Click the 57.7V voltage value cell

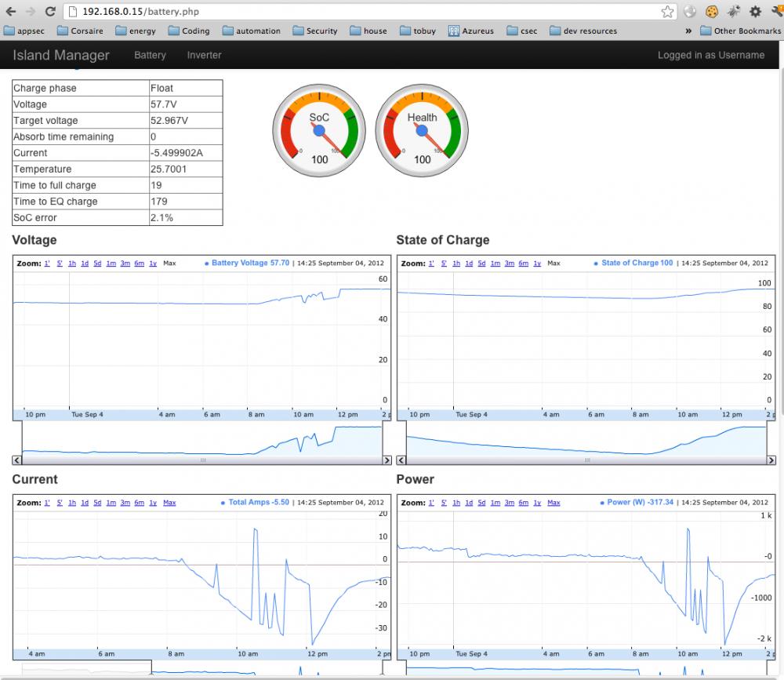point(186,104)
